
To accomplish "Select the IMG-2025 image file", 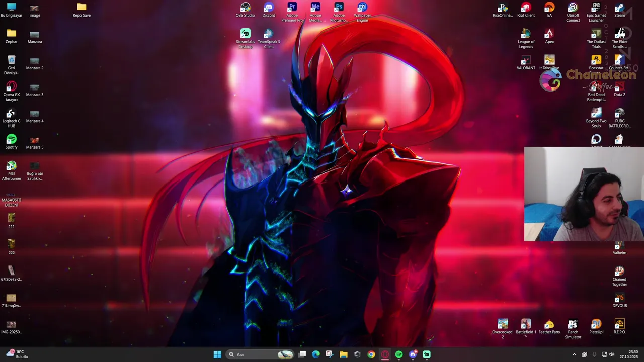I will tap(11, 327).
